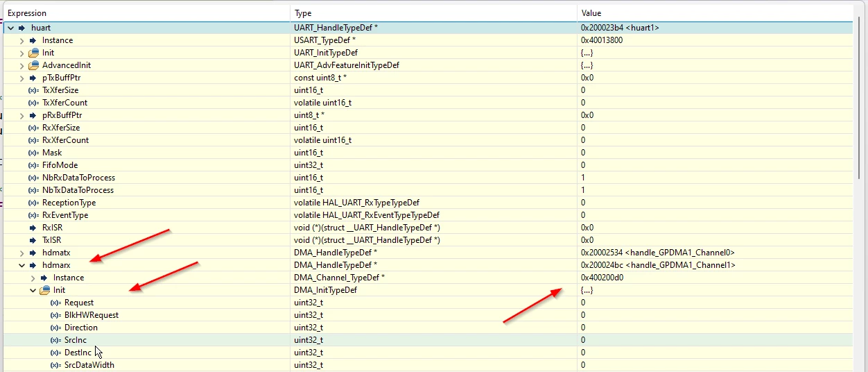
Task: Click the hdmatx pointer icon
Action: point(33,253)
